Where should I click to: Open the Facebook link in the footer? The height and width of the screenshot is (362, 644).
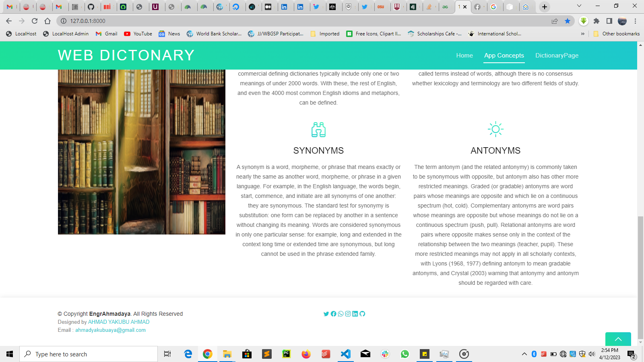(334, 314)
